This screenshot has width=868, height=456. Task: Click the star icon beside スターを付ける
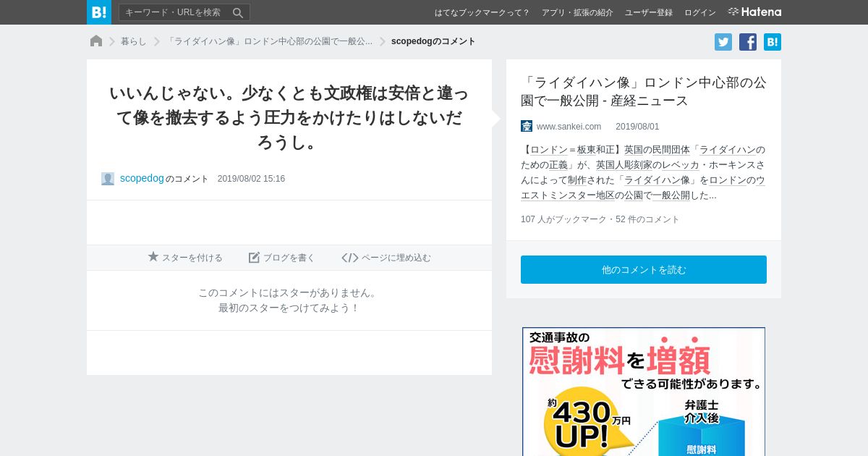(x=153, y=257)
